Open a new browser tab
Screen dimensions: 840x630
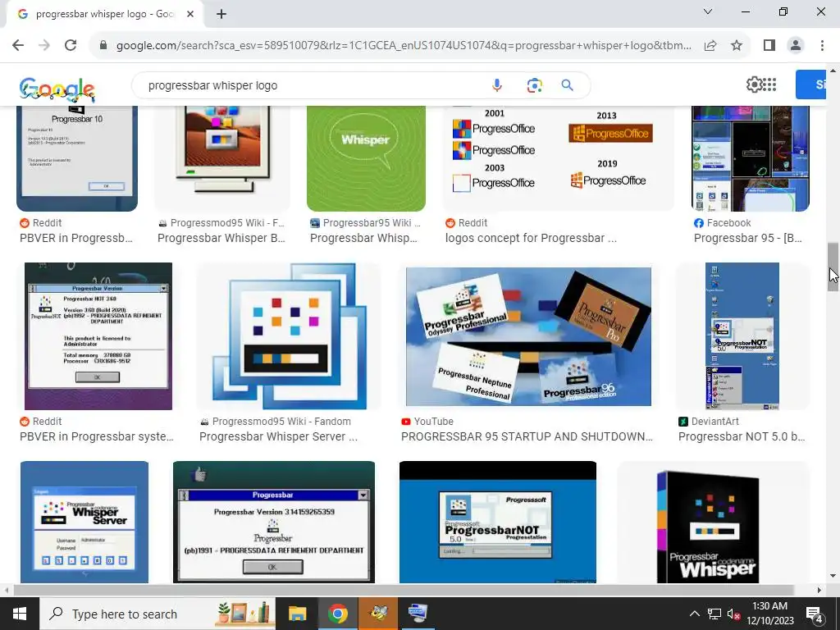click(x=221, y=14)
